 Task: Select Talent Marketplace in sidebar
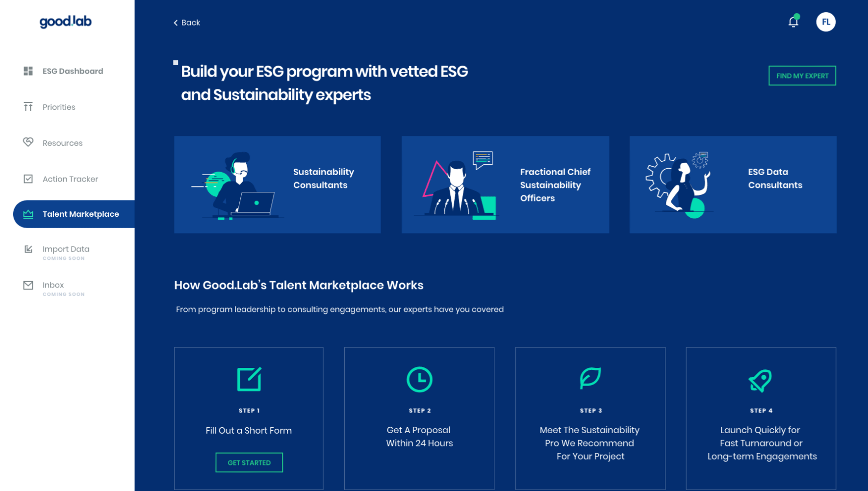pyautogui.click(x=74, y=214)
